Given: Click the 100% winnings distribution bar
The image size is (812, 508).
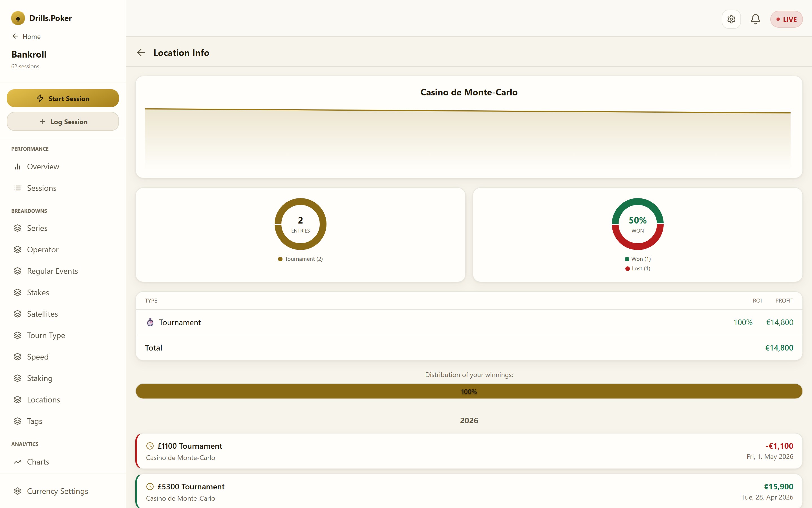Looking at the screenshot, I should (x=469, y=391).
